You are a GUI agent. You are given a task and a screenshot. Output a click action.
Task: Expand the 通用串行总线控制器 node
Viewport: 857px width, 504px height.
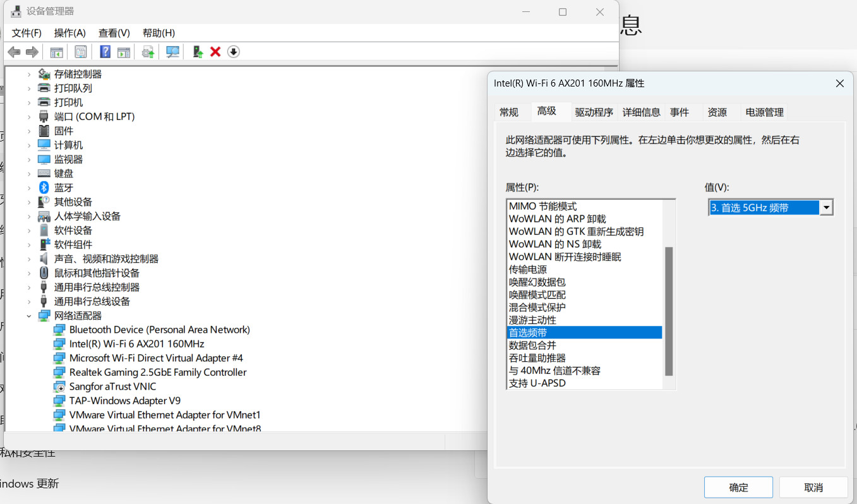29,287
